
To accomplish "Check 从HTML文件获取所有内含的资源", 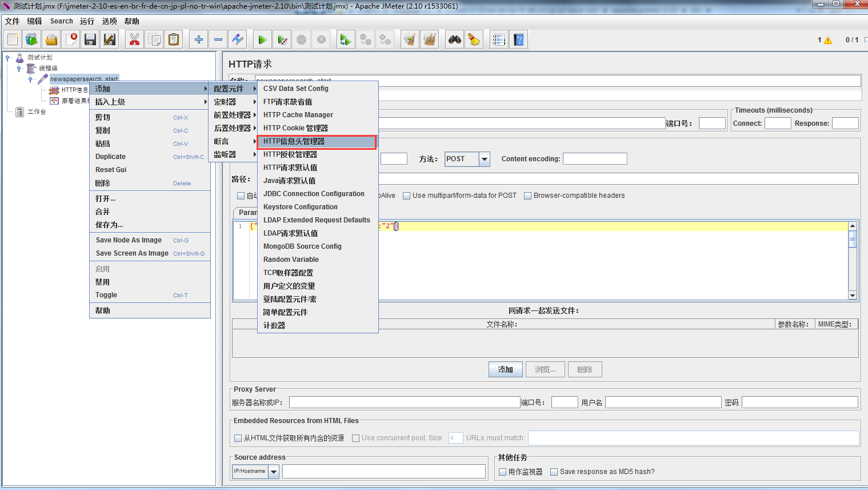I will [x=238, y=438].
